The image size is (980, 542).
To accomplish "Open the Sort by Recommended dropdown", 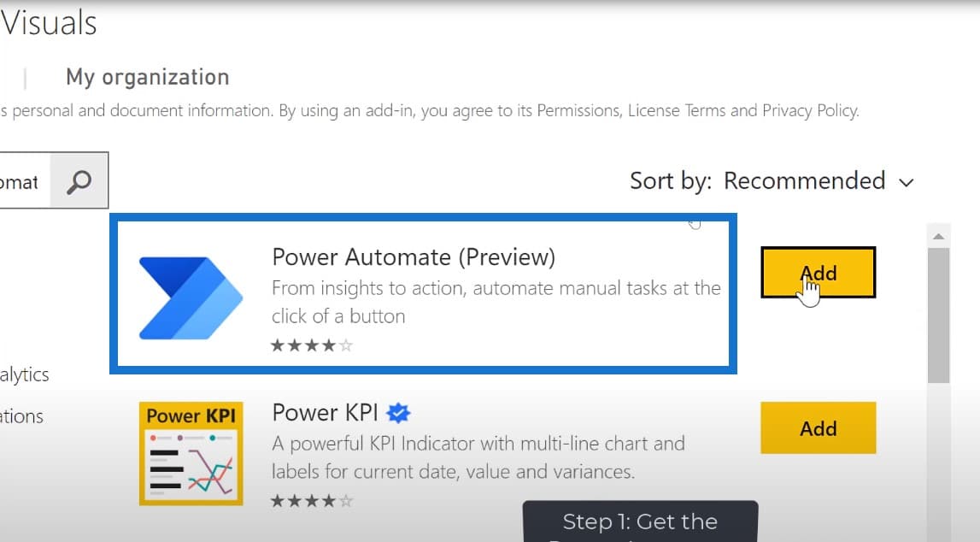I will point(772,181).
